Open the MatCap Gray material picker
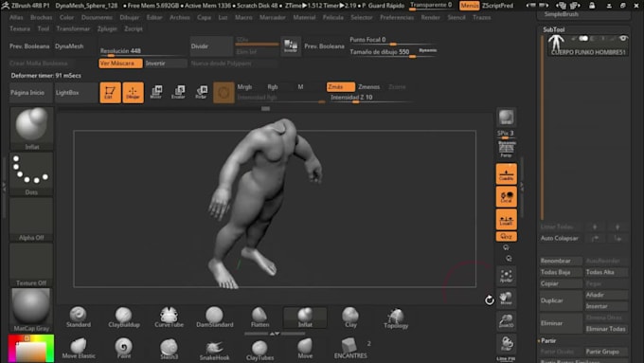This screenshot has height=363, width=644. pyautogui.click(x=31, y=310)
